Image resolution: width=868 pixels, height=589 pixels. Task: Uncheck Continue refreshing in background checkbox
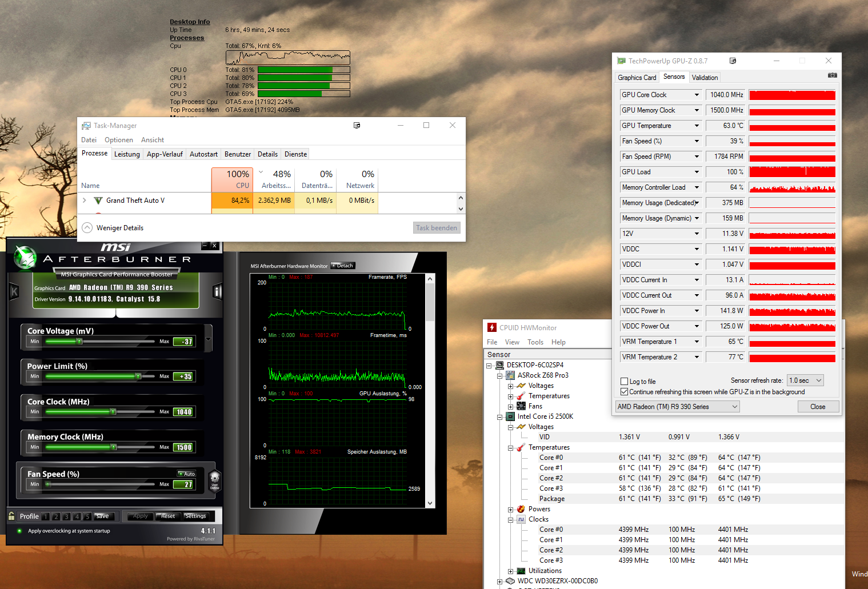coord(624,392)
